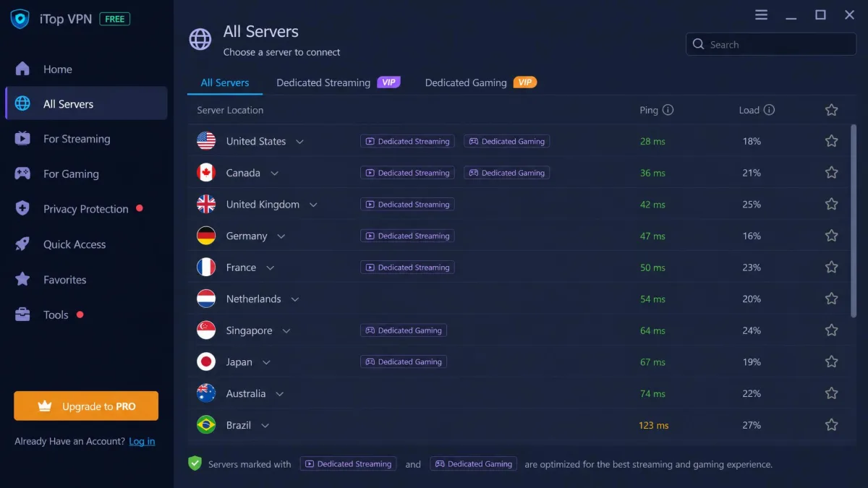This screenshot has width=868, height=488.
Task: Expand the Australia server list chevron
Action: click(x=280, y=394)
